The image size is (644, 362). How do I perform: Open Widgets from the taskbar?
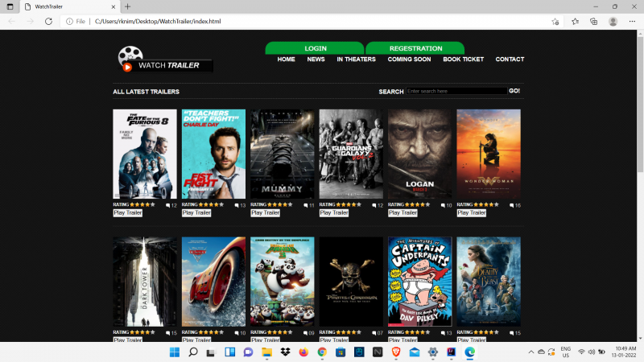[x=230, y=352]
